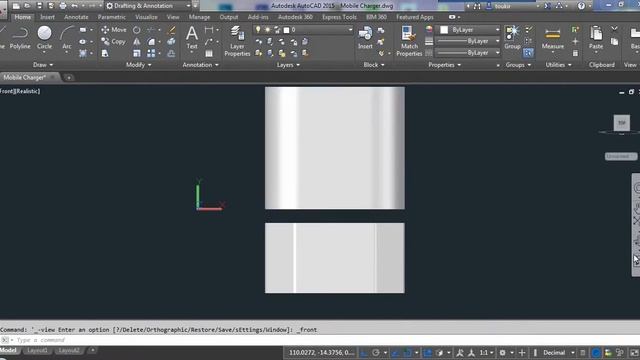Open the Annotate ribbon tab
The height and width of the screenshot is (360, 640).
coord(76,17)
